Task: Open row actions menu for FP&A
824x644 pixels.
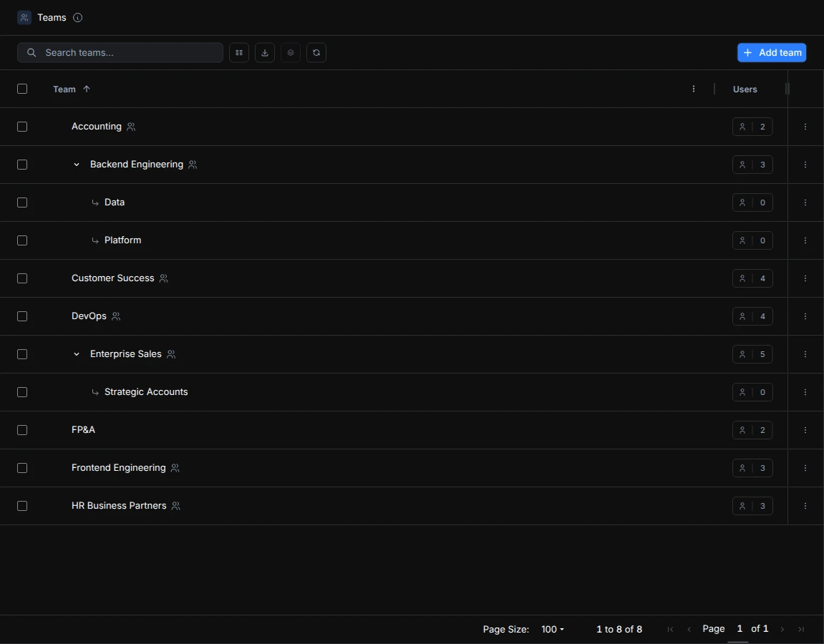Action: pos(805,429)
